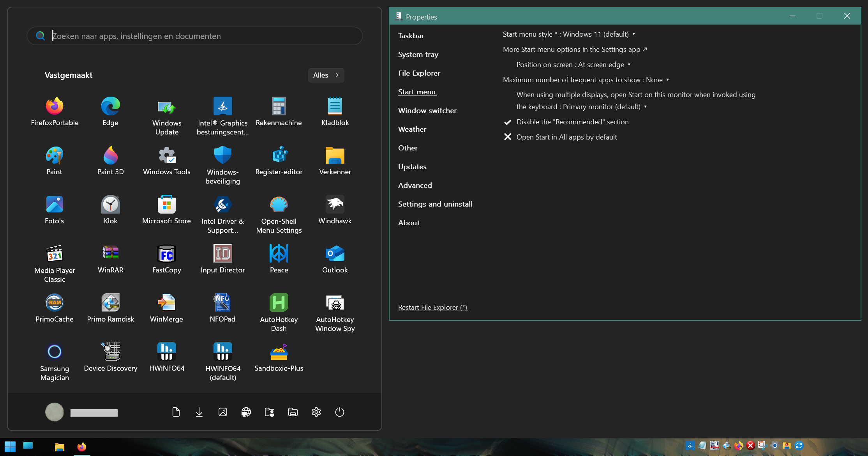The width and height of the screenshot is (868, 456).
Task: Open the Windows Update pinned app
Action: 167,116
